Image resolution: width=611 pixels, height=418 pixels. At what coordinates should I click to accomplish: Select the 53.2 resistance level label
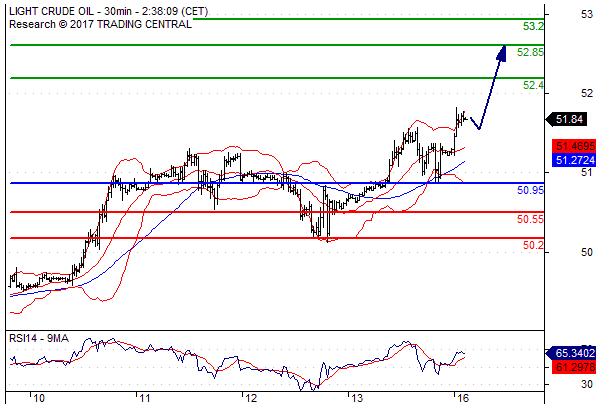click(533, 26)
